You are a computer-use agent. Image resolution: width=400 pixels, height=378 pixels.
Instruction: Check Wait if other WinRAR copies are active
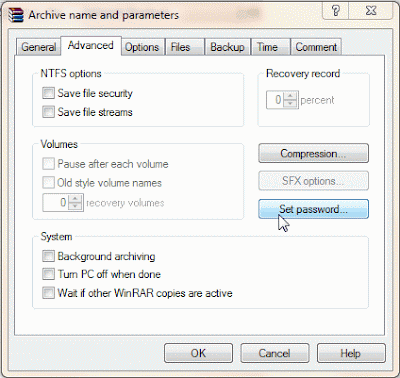click(x=48, y=293)
